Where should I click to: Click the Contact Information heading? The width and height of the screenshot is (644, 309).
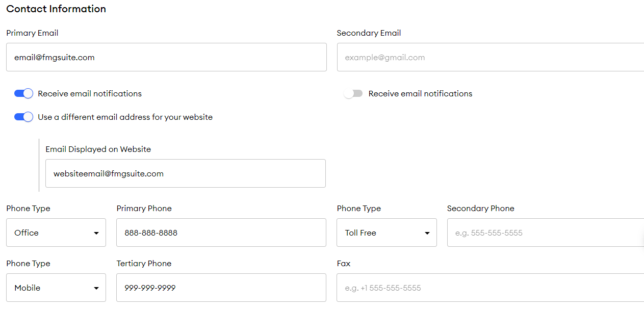click(x=56, y=9)
